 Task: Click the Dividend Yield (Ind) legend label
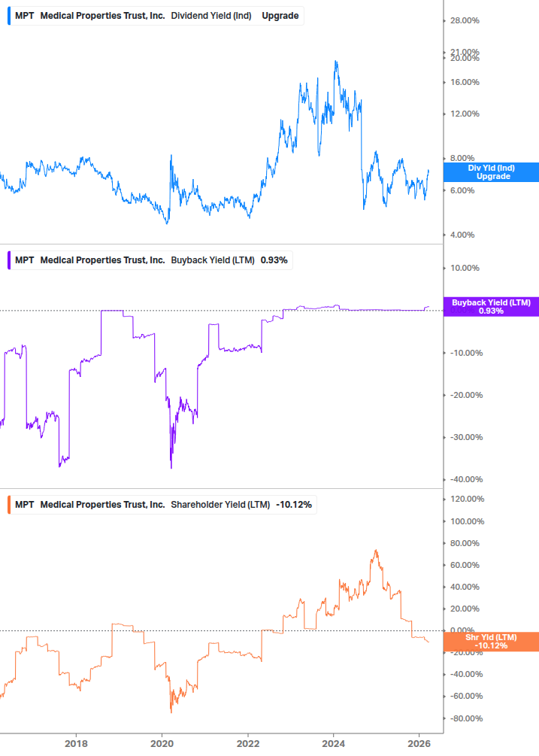pos(211,16)
